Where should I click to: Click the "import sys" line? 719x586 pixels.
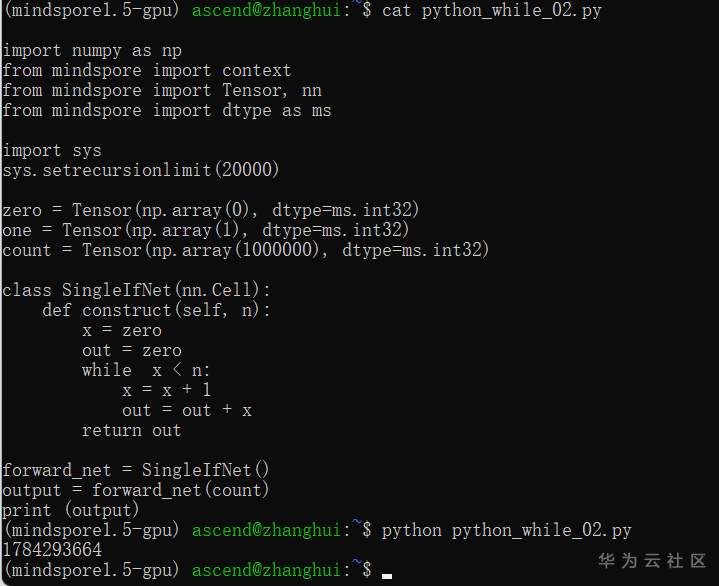click(52, 150)
